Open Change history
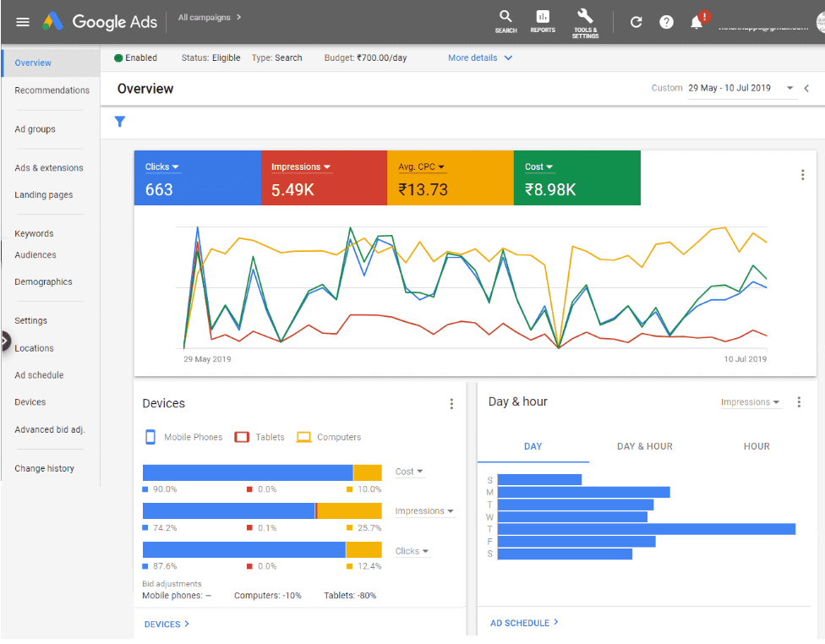825x644 pixels. coord(44,469)
